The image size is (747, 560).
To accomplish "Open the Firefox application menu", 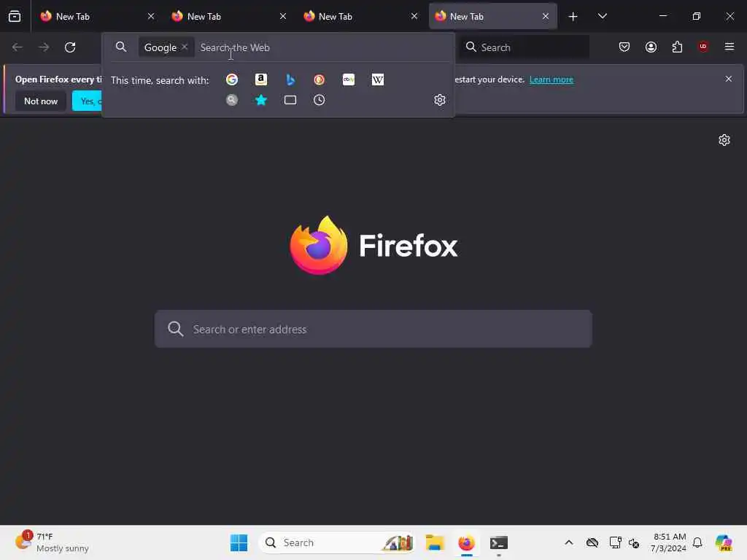I will click(729, 47).
